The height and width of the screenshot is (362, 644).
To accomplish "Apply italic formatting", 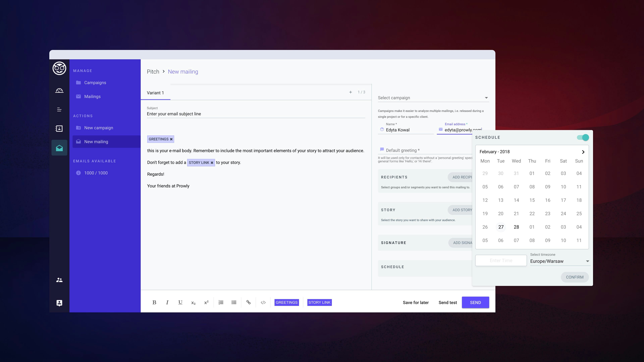I will coord(167,303).
